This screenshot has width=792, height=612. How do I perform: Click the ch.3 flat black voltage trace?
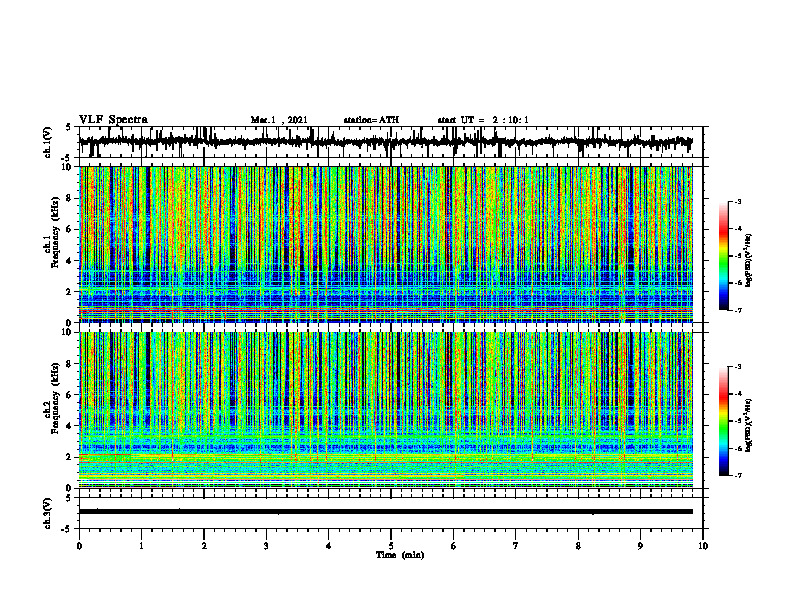click(x=386, y=512)
